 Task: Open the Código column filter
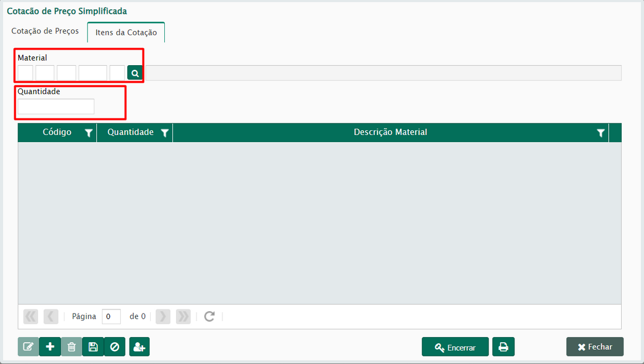coord(89,133)
